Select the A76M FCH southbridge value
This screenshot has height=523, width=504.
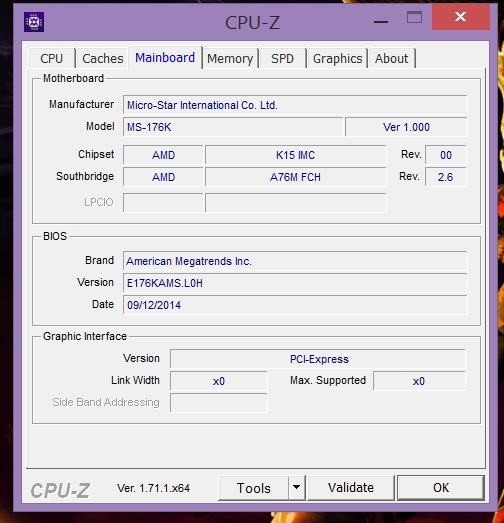point(296,177)
